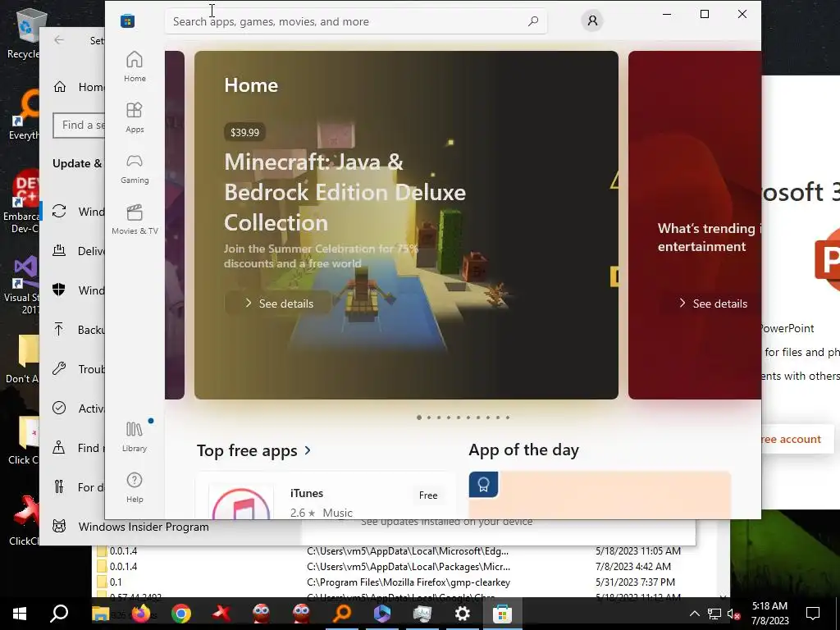Image resolution: width=840 pixels, height=630 pixels.
Task: See details for Minecraft Deluxe Collection
Action: pos(279,304)
